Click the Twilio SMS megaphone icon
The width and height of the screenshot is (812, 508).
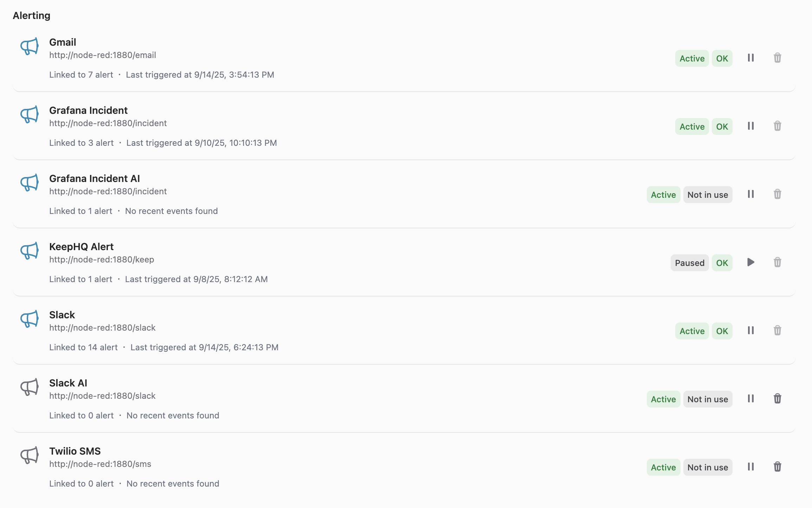pyautogui.click(x=30, y=455)
